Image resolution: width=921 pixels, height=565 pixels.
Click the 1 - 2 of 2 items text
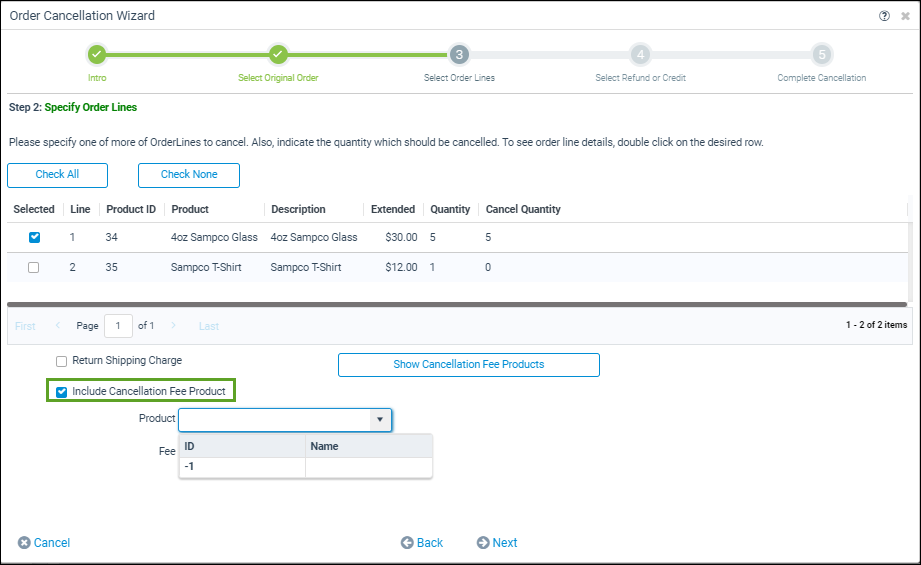tap(876, 325)
